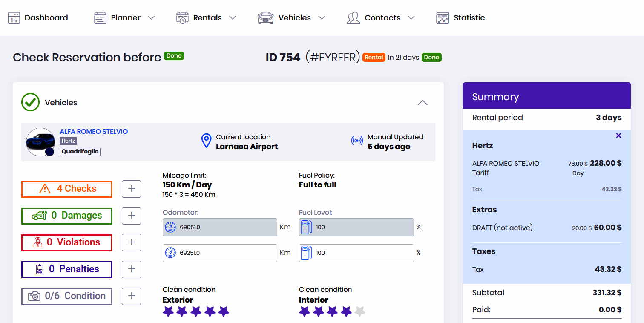This screenshot has height=323, width=644.
Task: Remove the Hertz item with the X
Action: pos(618,136)
